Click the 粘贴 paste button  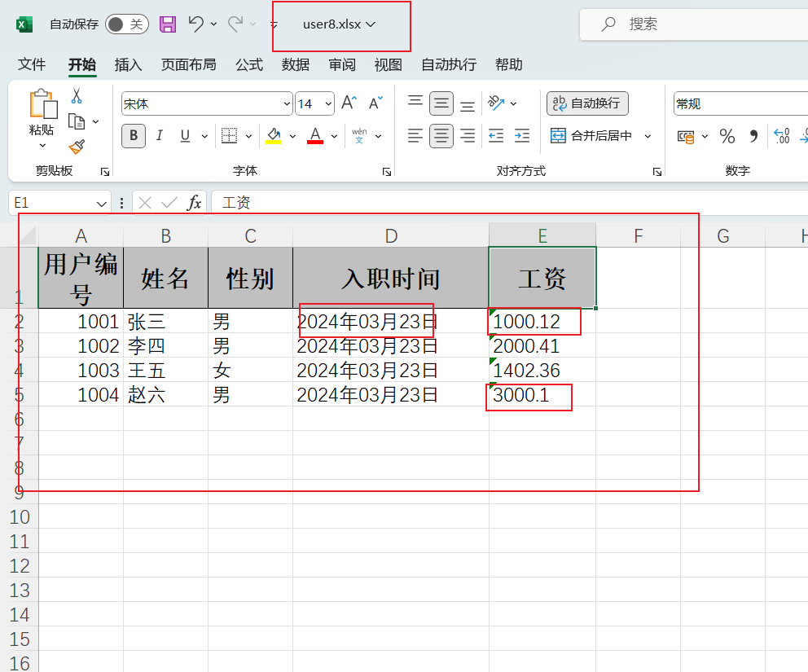pyautogui.click(x=42, y=114)
